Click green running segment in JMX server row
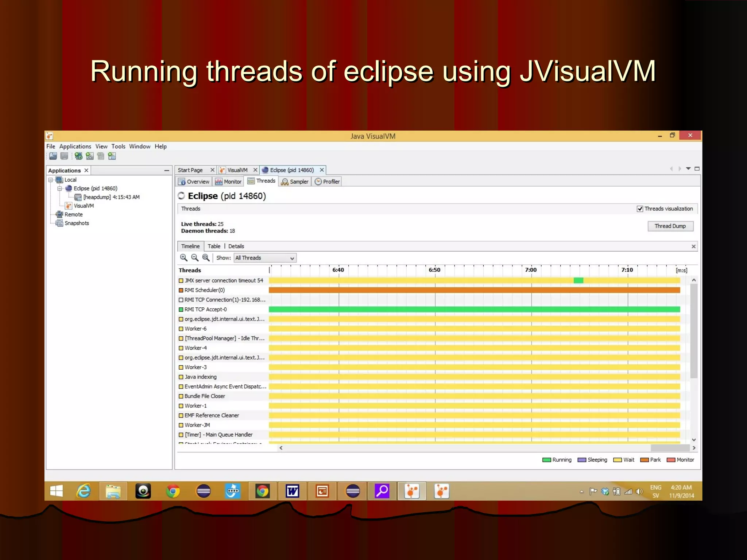Image resolution: width=747 pixels, height=560 pixels. 578,281
